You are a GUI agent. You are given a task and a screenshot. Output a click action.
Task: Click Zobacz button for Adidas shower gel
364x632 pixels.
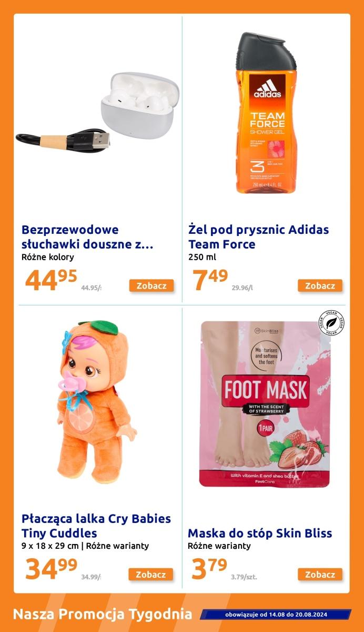point(320,286)
